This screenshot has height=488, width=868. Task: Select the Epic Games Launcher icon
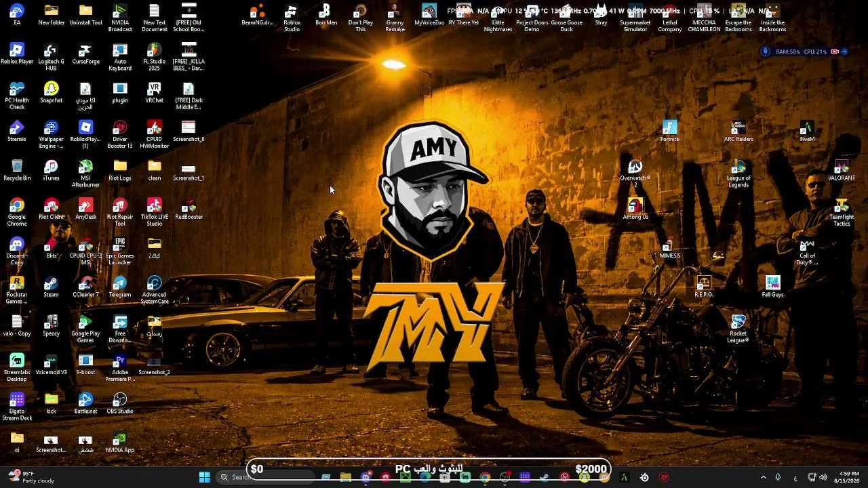pyautogui.click(x=120, y=251)
